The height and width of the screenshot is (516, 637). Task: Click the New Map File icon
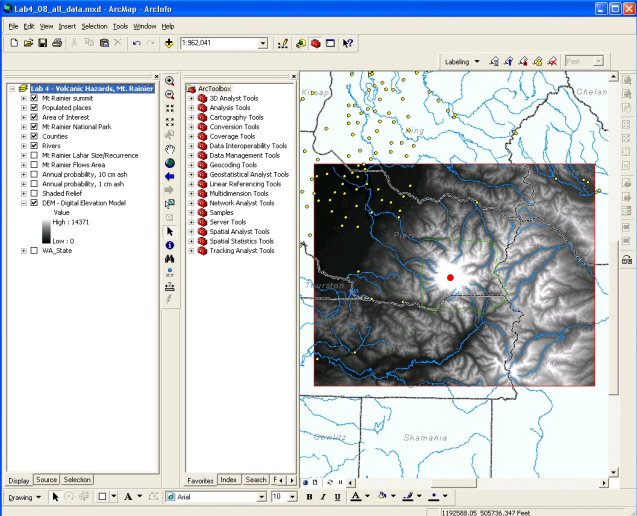[x=14, y=43]
